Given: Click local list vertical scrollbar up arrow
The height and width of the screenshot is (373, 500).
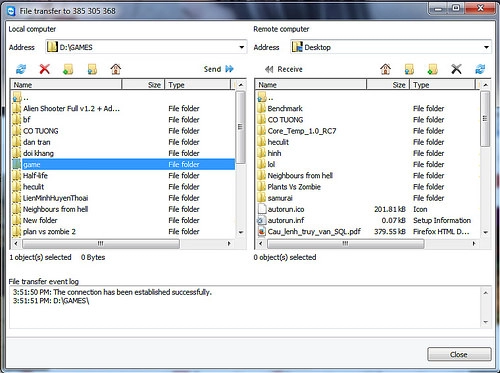Looking at the screenshot, I should point(241,85).
